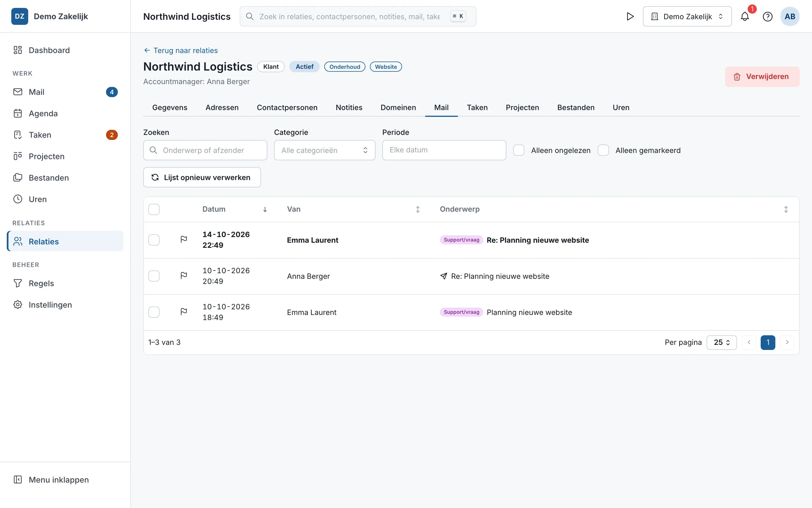The height and width of the screenshot is (508, 812).
Task: Enable Alleen ongelezen filter
Action: coord(519,150)
